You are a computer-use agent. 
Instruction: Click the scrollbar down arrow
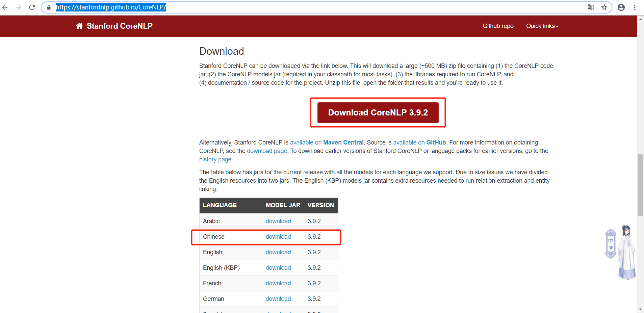[x=640, y=309]
